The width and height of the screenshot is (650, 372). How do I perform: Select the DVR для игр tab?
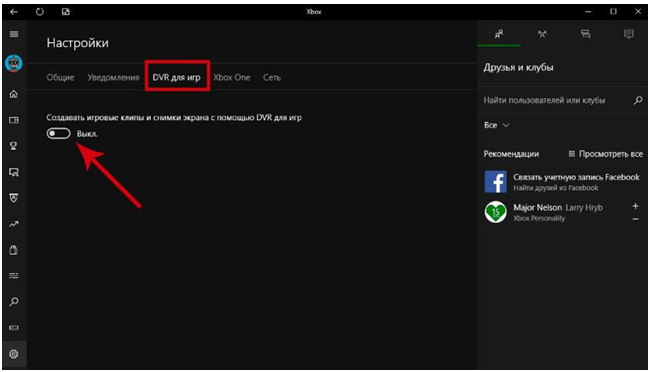177,78
